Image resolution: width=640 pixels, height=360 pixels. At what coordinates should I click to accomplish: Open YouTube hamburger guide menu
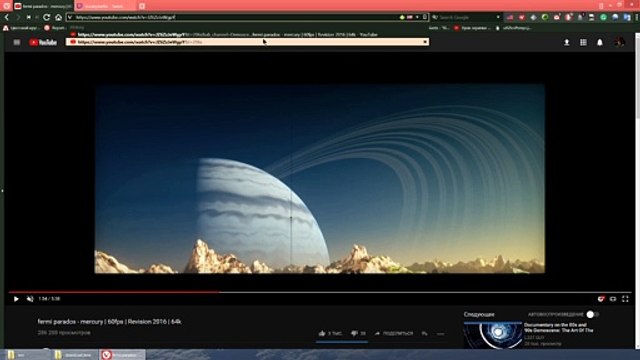(x=17, y=42)
